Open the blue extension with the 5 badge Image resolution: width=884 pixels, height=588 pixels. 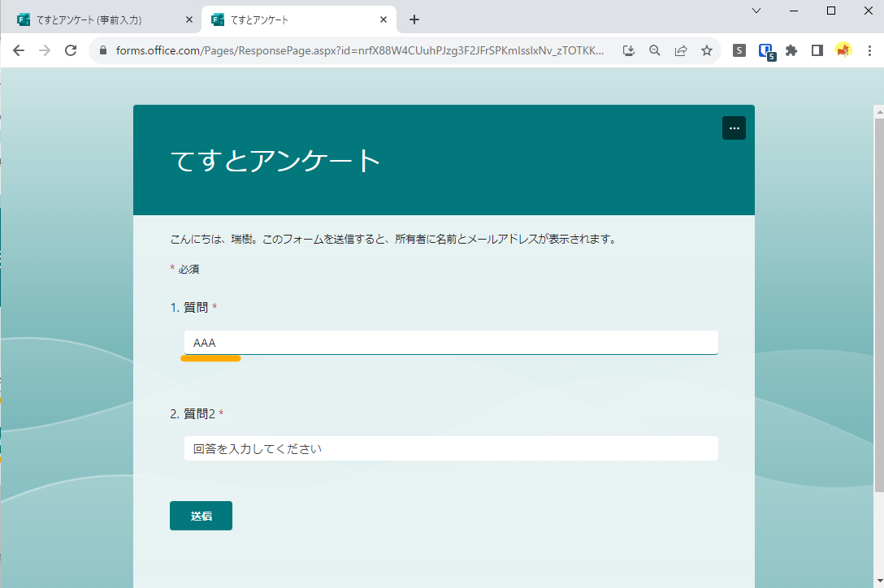[766, 51]
